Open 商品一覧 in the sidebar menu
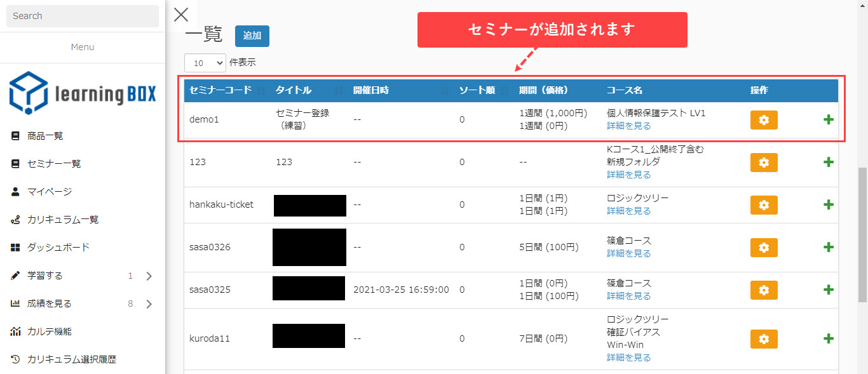The width and height of the screenshot is (868, 374). tap(45, 136)
